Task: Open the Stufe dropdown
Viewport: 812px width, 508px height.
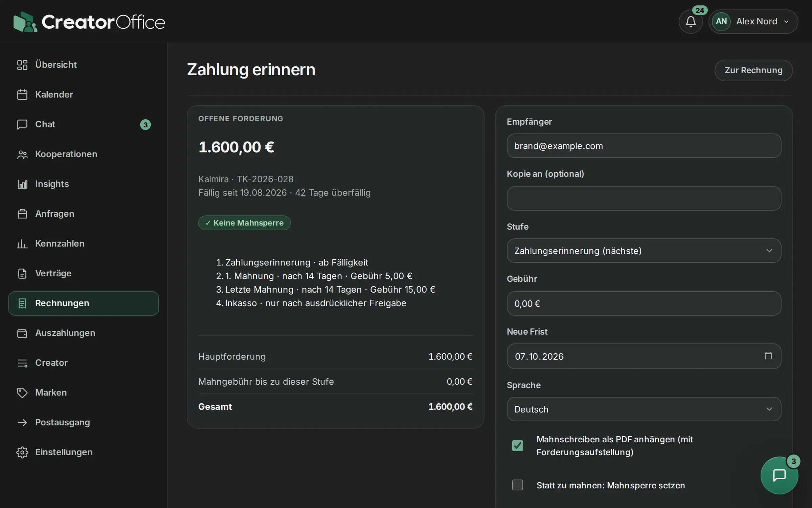Action: pos(644,251)
